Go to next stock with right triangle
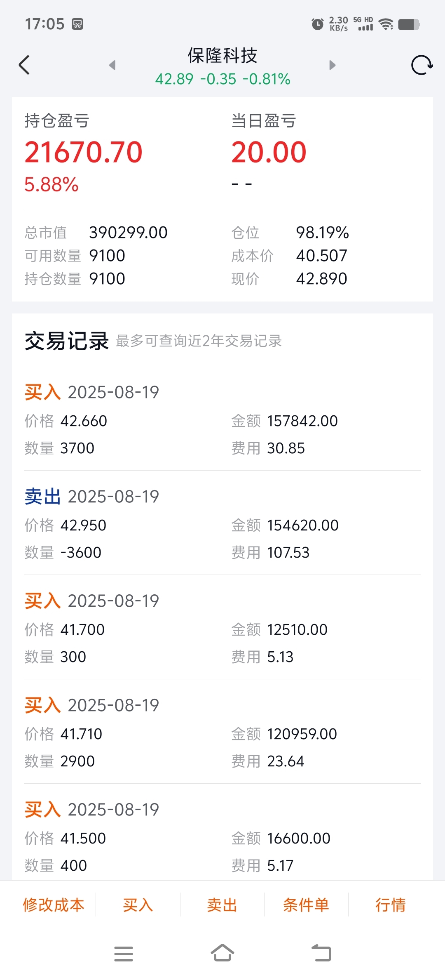 pos(333,65)
